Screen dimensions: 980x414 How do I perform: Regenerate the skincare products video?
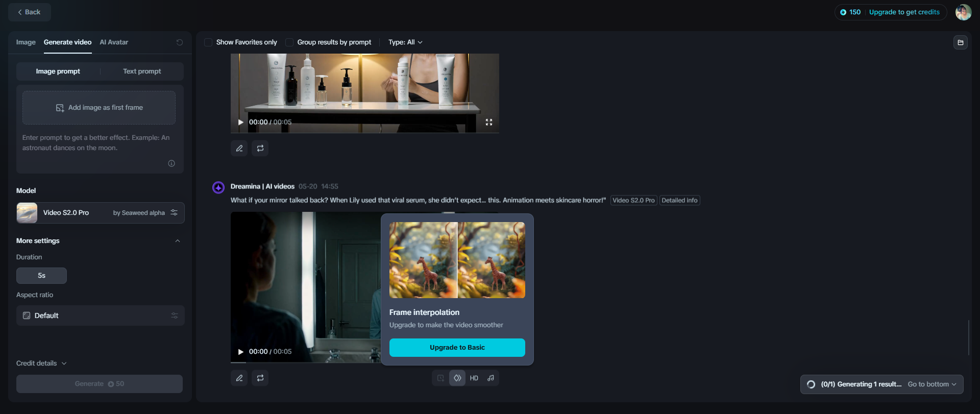click(260, 148)
